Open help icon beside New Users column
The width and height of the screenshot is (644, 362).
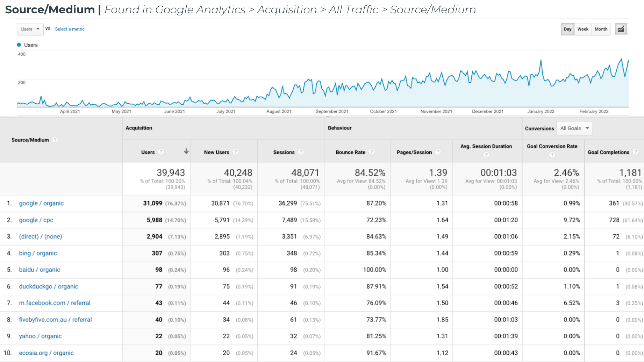pyautogui.click(x=235, y=152)
